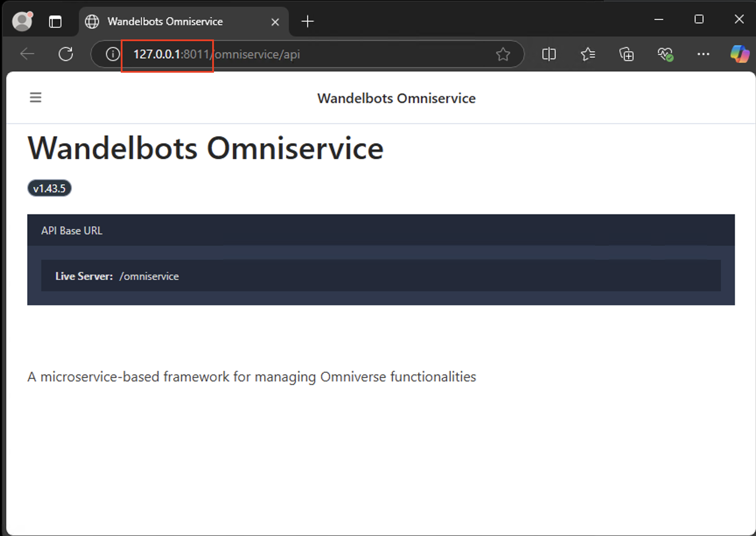This screenshot has height=536, width=756.
Task: Click inside the address bar
Action: click(x=306, y=54)
